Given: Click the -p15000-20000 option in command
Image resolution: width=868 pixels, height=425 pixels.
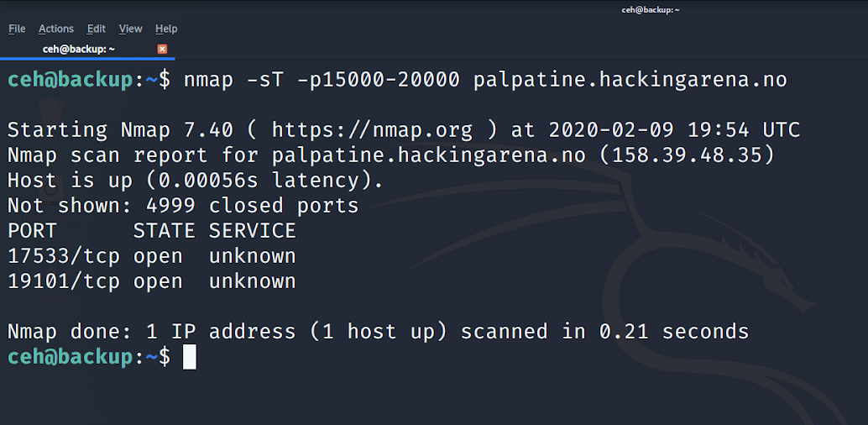Looking at the screenshot, I should 378,81.
